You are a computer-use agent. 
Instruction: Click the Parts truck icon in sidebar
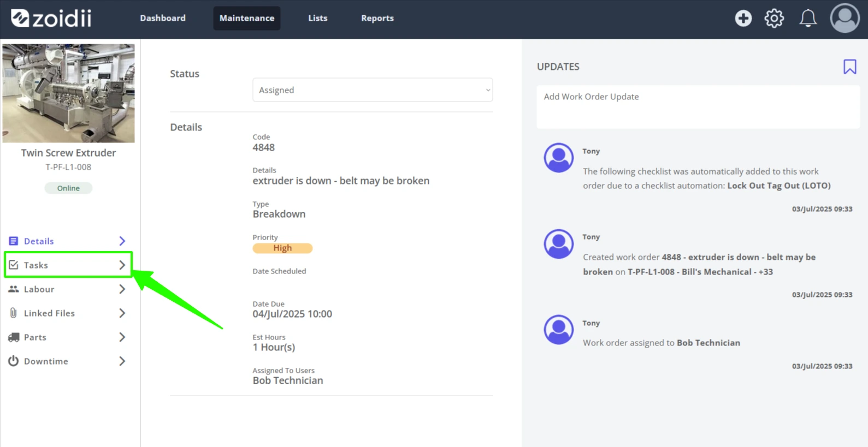(x=14, y=337)
